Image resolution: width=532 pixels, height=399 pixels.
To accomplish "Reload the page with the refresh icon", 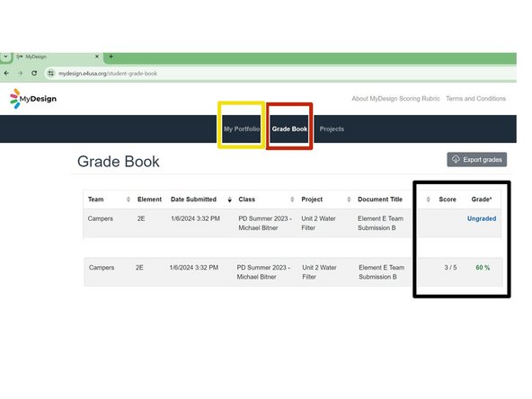I will point(34,73).
